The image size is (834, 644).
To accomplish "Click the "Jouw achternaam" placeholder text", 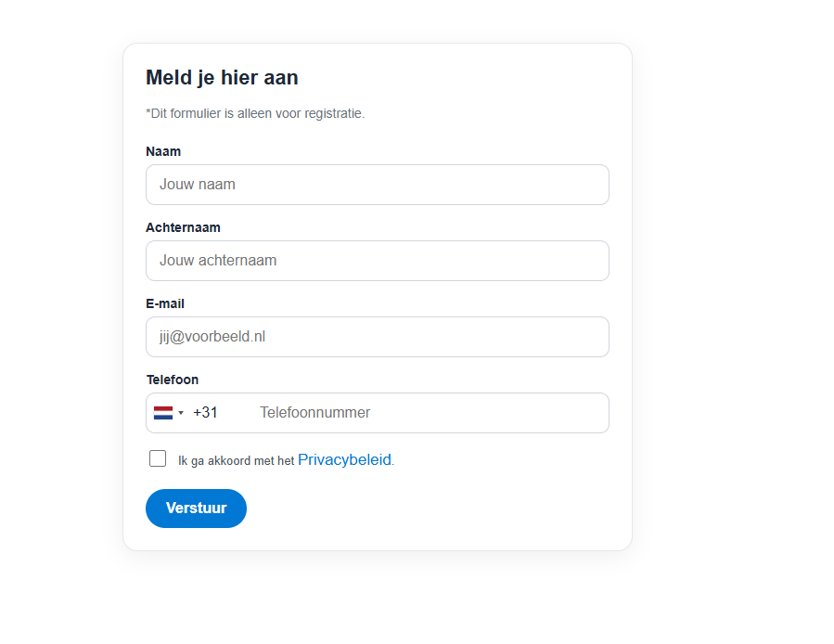I will click(x=218, y=261).
